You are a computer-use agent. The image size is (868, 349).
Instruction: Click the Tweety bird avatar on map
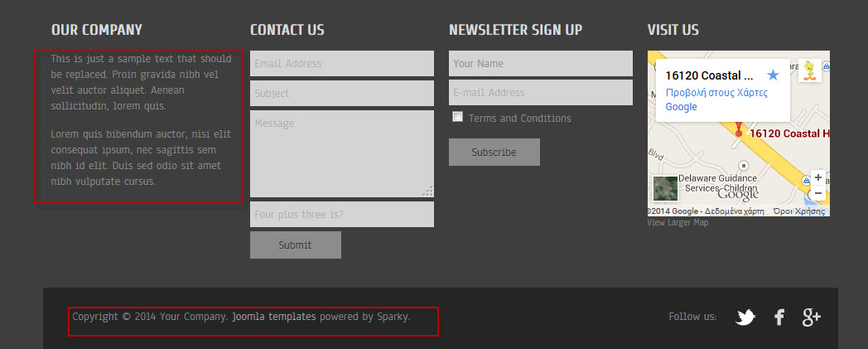810,71
